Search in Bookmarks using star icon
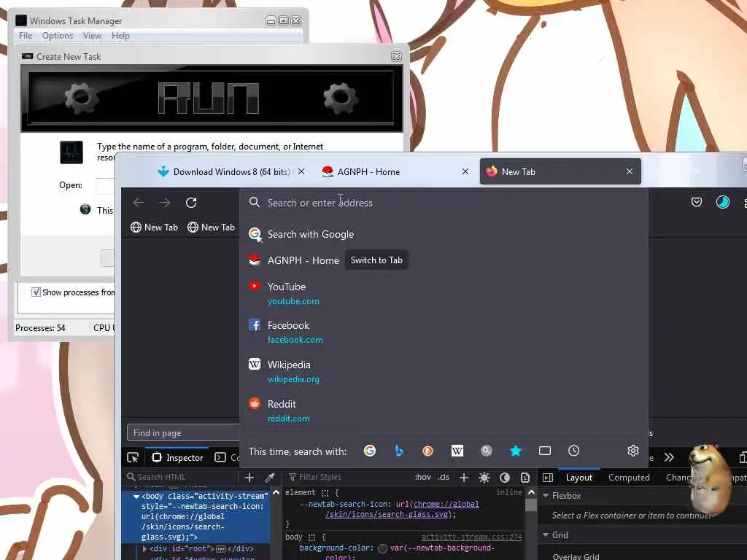The image size is (747, 560). [x=516, y=451]
